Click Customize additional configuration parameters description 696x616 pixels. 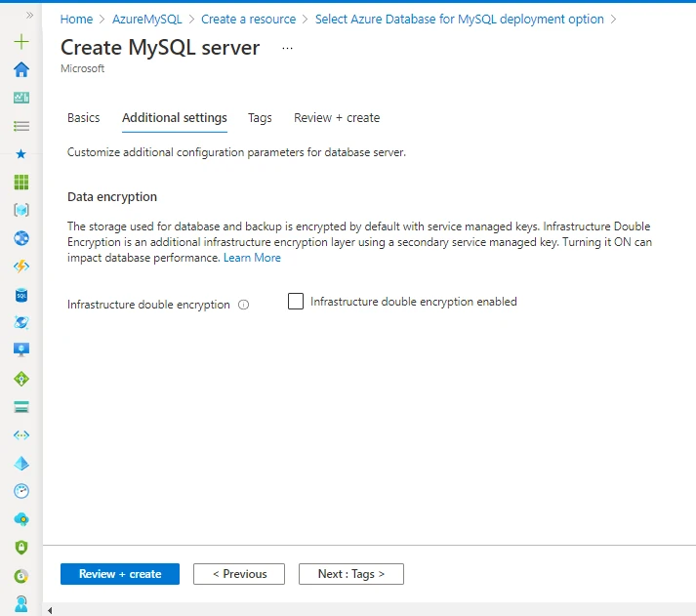point(236,152)
